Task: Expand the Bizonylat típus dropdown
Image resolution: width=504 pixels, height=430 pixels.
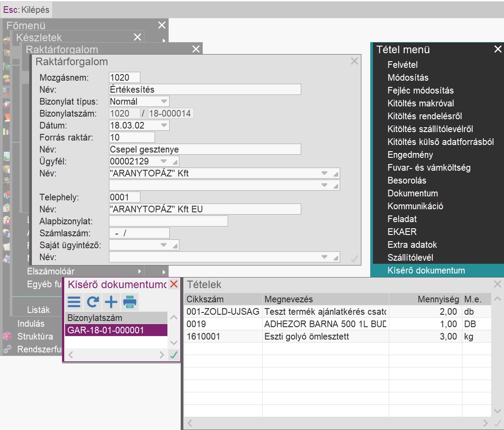Action: 164,102
